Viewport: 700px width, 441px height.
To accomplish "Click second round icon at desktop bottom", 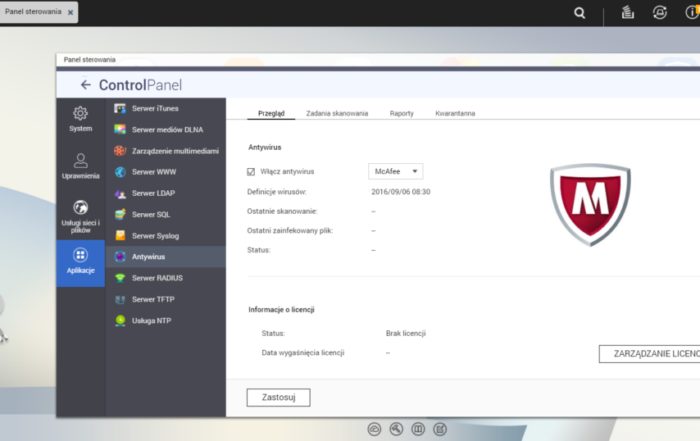I will coord(396,429).
